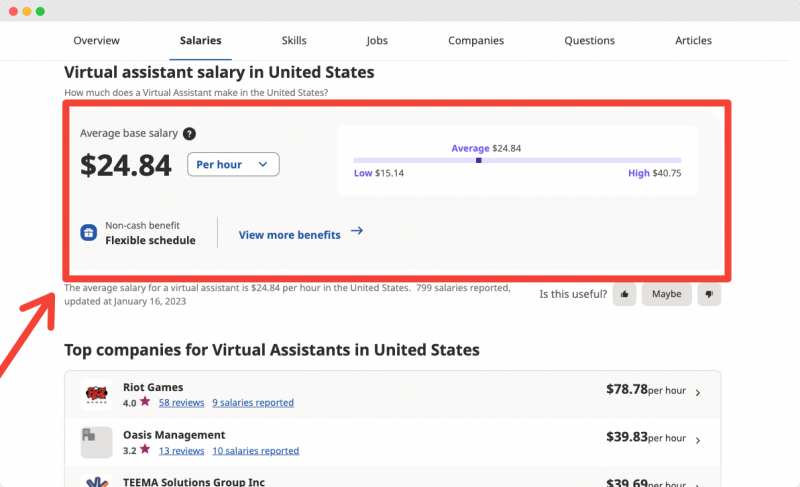
Task: Open Riot Games 58 reviews link
Action: click(181, 403)
